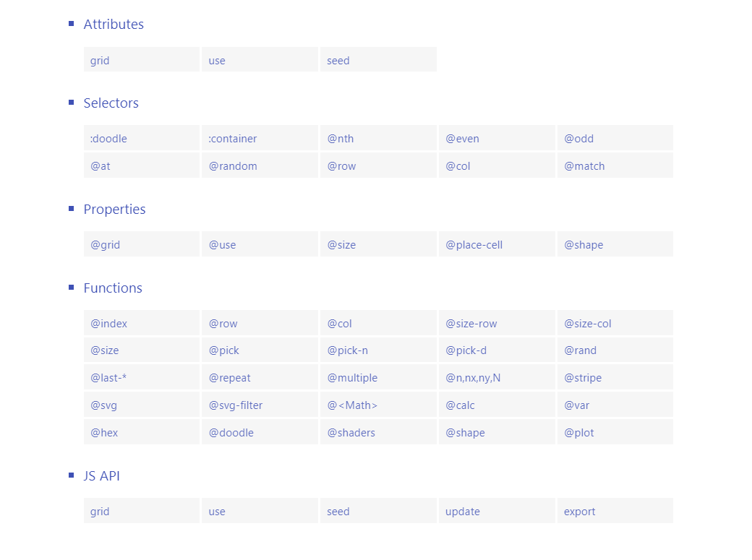
Task: Go to the @odd selector
Action: click(615, 137)
